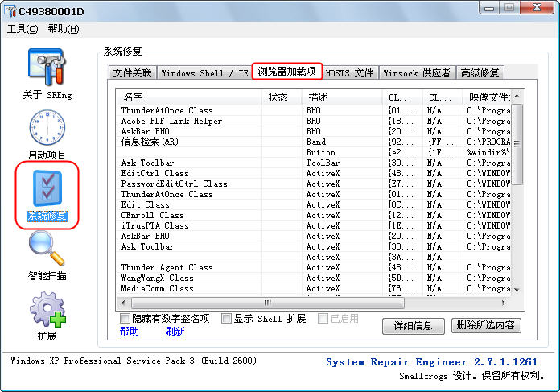Select the EditCtrl Class row
Screen dimensions: 560x392
(314, 173)
